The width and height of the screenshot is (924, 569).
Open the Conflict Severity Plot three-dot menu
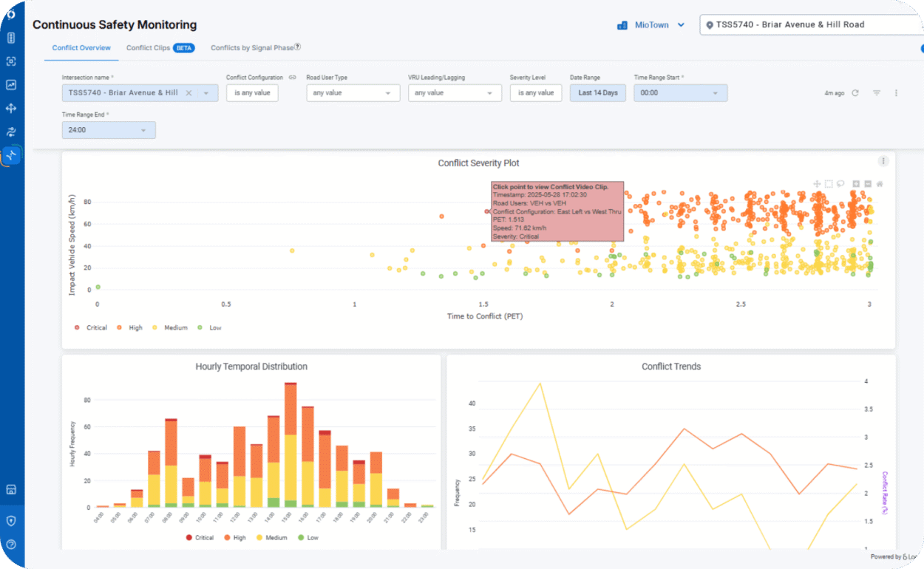click(x=883, y=161)
